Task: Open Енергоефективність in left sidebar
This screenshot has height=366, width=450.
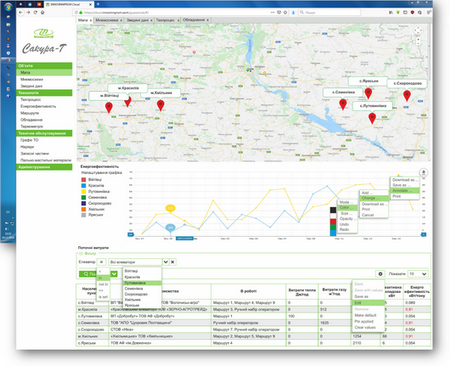Action: [38, 106]
